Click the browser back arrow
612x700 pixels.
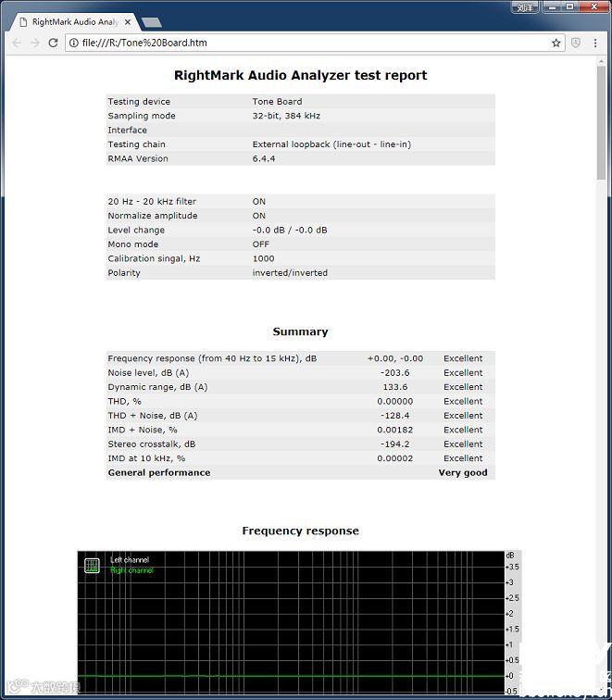(x=17, y=43)
